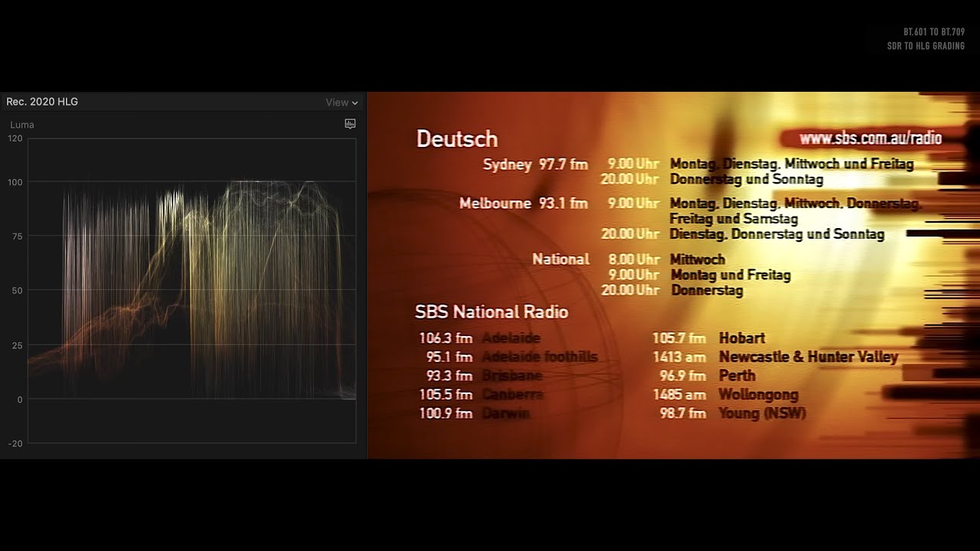
Task: Click the 120 value on the waveform axis
Action: (x=15, y=139)
